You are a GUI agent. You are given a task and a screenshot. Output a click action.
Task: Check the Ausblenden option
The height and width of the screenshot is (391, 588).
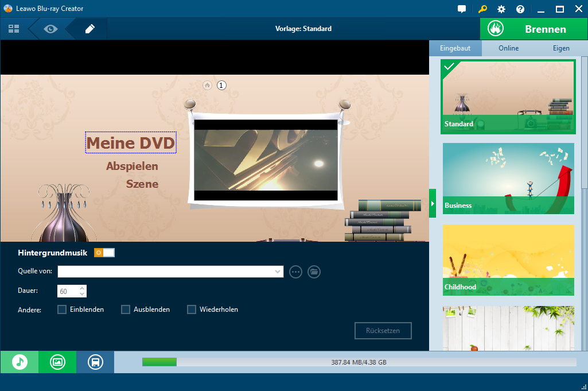[x=126, y=309]
